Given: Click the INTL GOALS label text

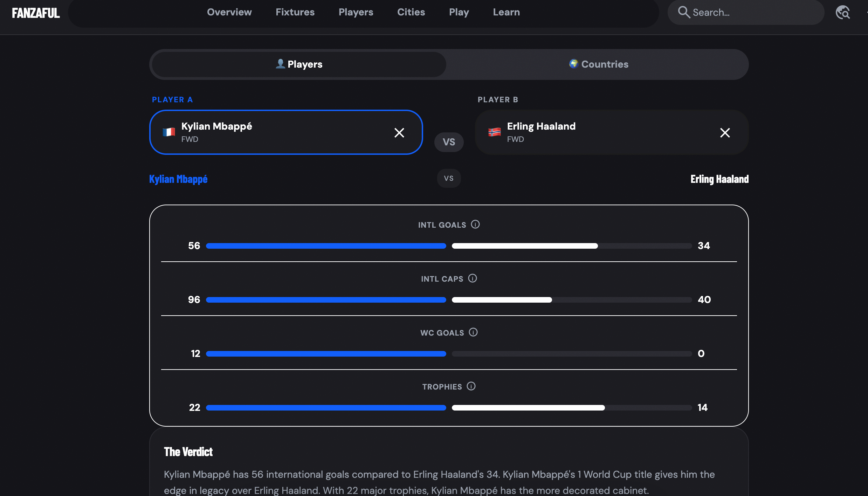Looking at the screenshot, I should pyautogui.click(x=442, y=225).
